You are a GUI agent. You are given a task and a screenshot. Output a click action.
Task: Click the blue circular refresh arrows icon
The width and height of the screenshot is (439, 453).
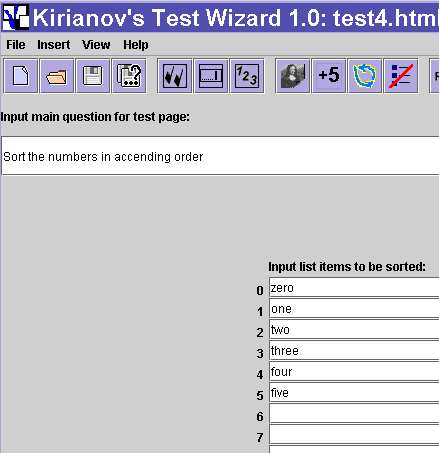(365, 76)
